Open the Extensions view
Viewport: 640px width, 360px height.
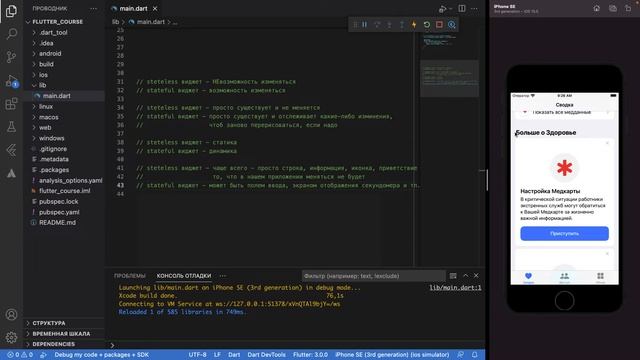11,104
